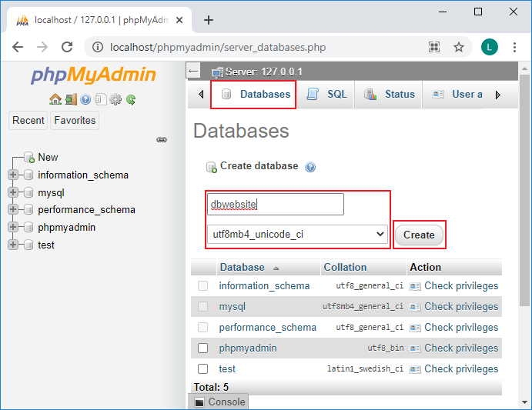Click Check privileges icon for performance_schema row
This screenshot has width=532, height=410.
click(x=415, y=328)
